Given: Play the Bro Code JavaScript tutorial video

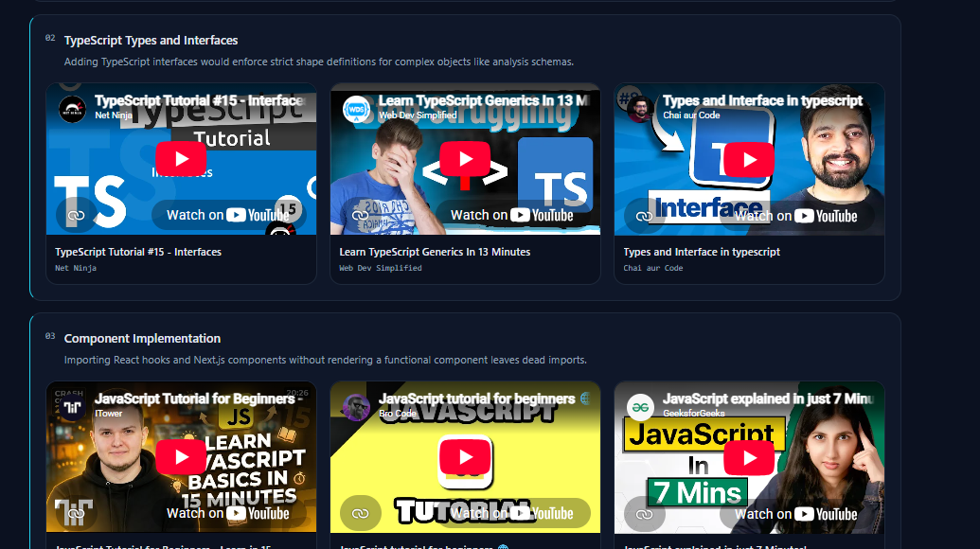Looking at the screenshot, I should pyautogui.click(x=465, y=457).
